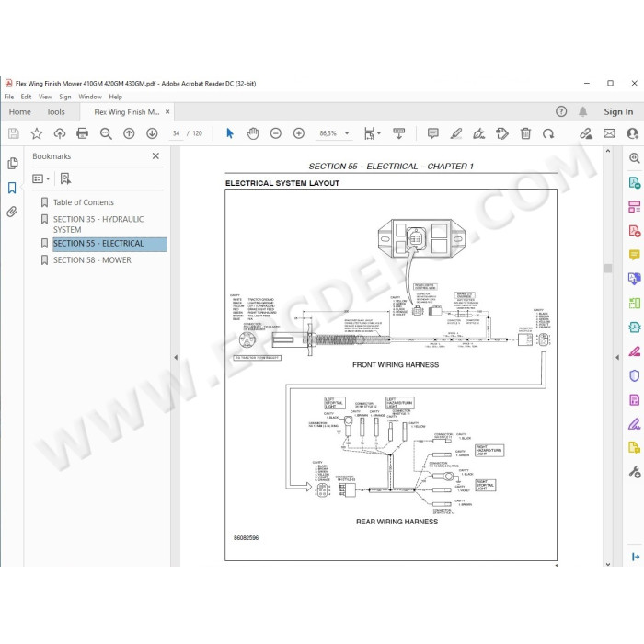644x644 pixels.
Task: Select the Hand pan tool
Action: tap(253, 133)
